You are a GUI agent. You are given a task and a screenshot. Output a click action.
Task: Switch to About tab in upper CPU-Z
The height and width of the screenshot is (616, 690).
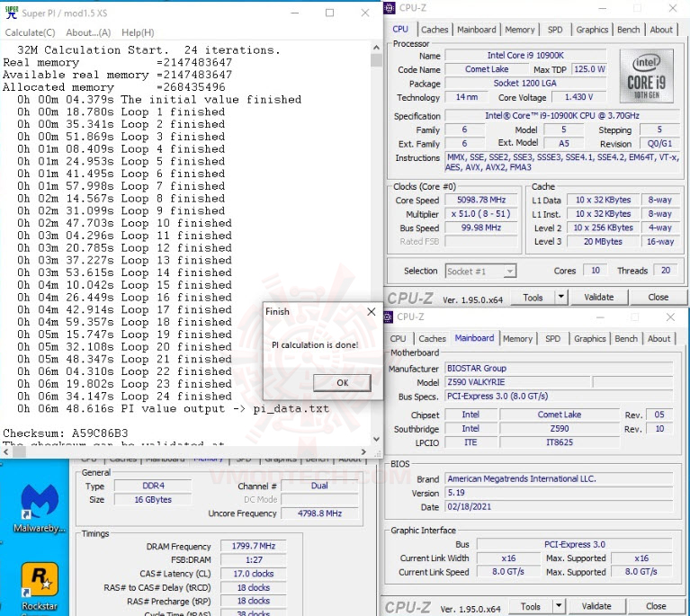(x=661, y=30)
